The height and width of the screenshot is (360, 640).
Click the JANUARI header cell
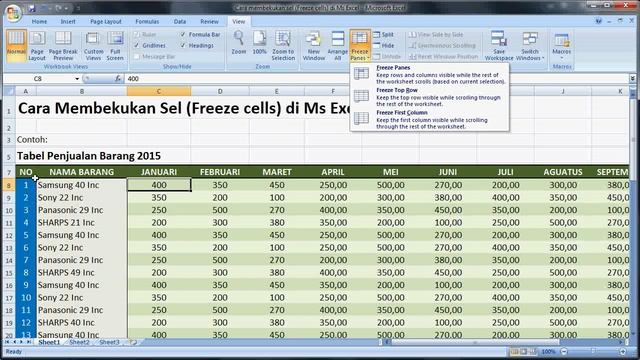click(159, 172)
